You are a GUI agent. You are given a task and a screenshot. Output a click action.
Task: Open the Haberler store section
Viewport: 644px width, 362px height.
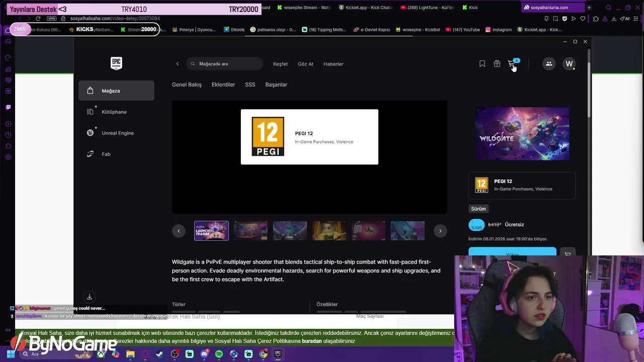click(x=333, y=64)
